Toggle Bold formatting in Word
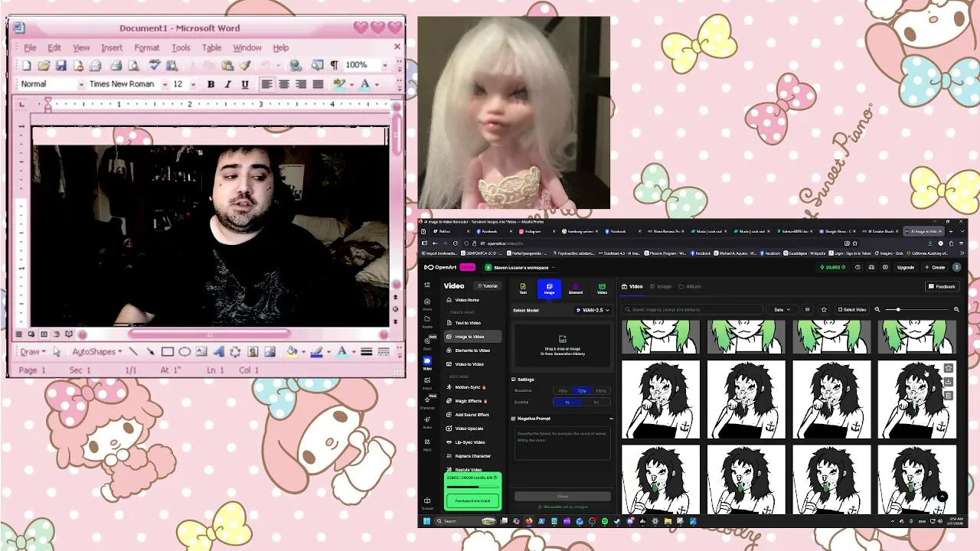The width and height of the screenshot is (980, 551). [x=211, y=84]
